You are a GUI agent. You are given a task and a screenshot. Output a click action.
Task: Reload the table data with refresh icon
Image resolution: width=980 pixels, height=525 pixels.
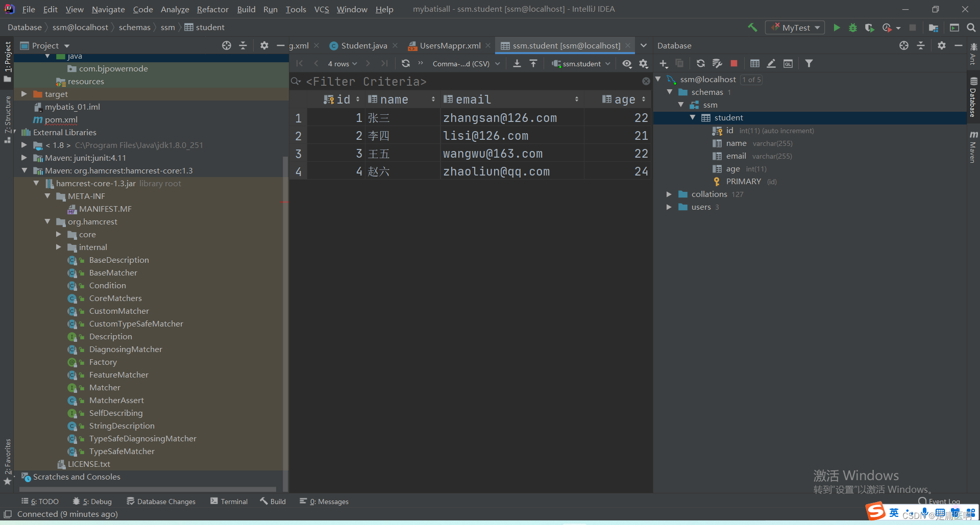[x=406, y=63]
